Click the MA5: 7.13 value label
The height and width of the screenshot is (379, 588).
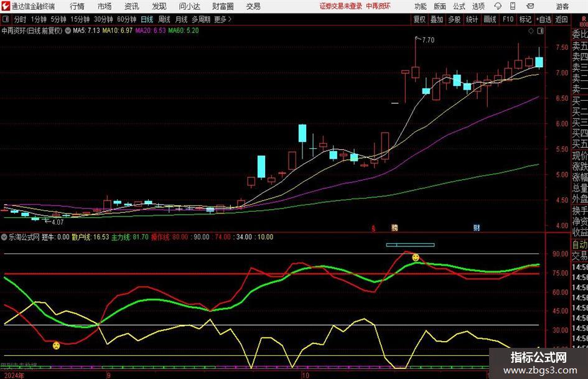click(86, 30)
